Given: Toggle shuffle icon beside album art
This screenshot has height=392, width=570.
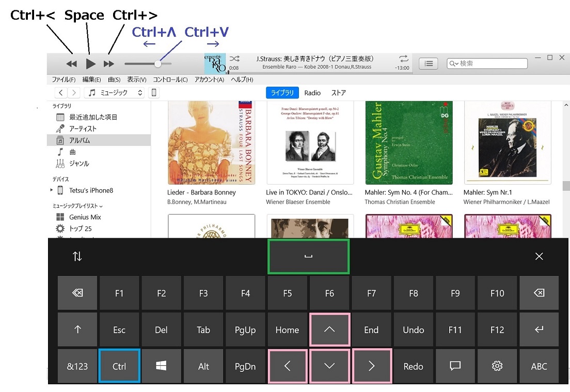Looking at the screenshot, I should [x=234, y=58].
